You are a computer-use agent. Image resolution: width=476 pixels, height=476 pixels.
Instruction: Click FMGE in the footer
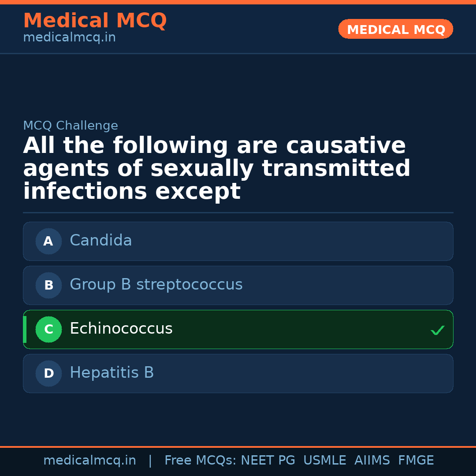coord(416,461)
